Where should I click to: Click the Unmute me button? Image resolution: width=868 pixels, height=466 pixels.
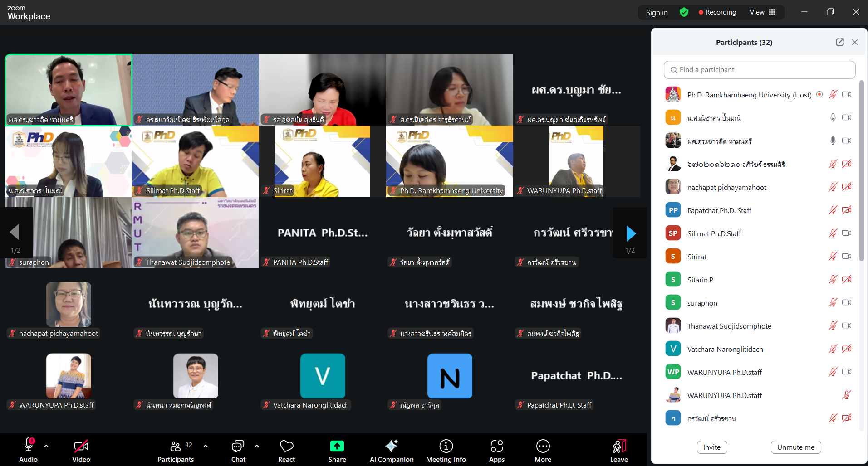[x=795, y=447]
